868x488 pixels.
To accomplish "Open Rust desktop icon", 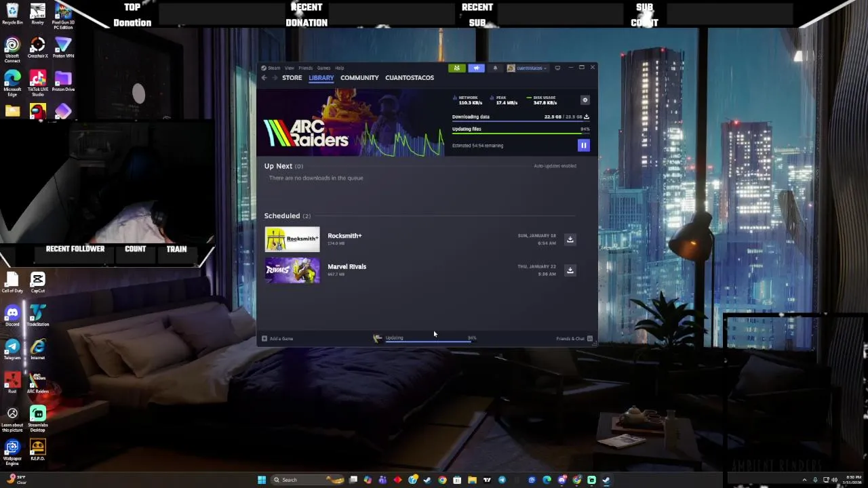I will pyautogui.click(x=12, y=383).
